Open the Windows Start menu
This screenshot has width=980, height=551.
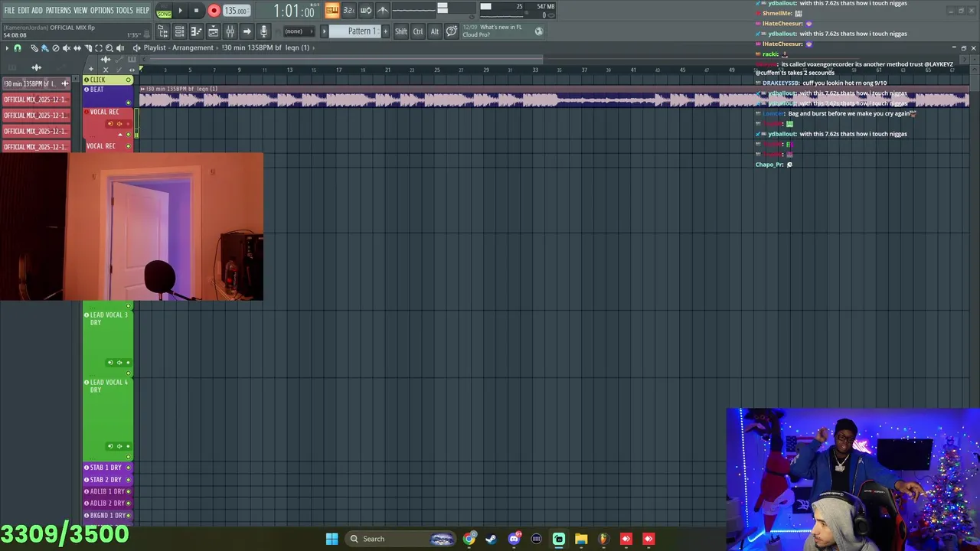click(x=332, y=539)
